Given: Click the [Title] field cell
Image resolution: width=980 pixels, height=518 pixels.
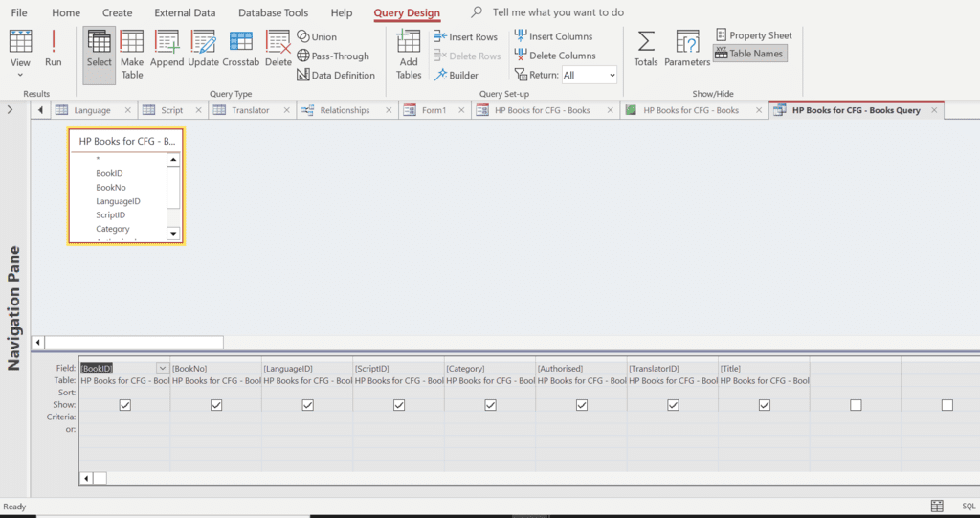Looking at the screenshot, I should pyautogui.click(x=764, y=369).
